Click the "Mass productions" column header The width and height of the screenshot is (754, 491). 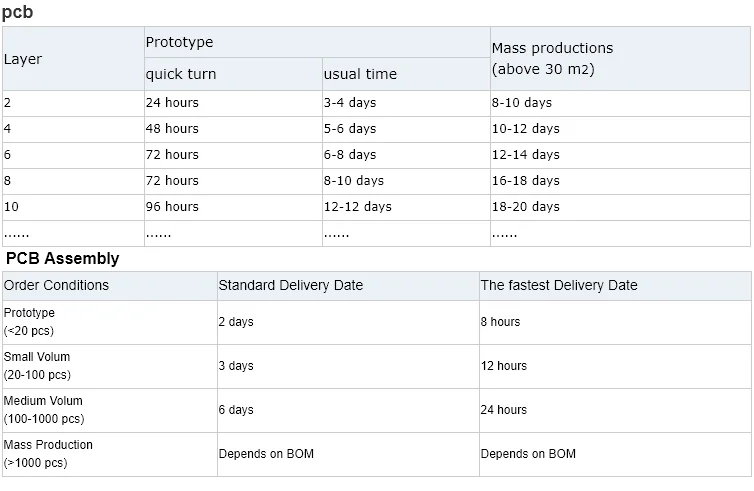[x=552, y=48]
